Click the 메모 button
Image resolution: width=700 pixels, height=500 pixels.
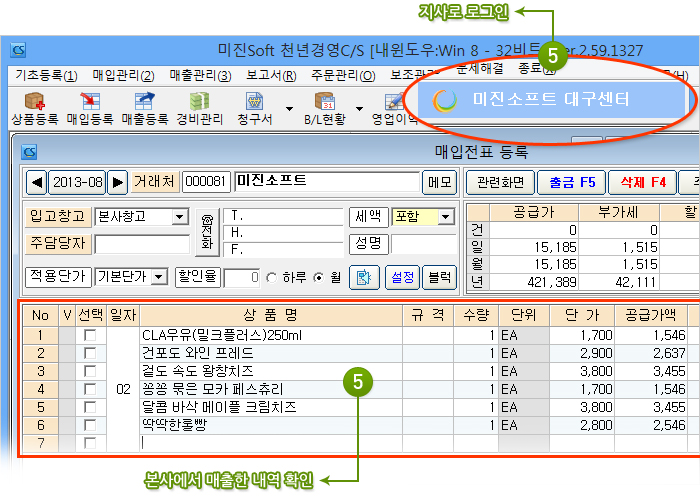pyautogui.click(x=440, y=183)
